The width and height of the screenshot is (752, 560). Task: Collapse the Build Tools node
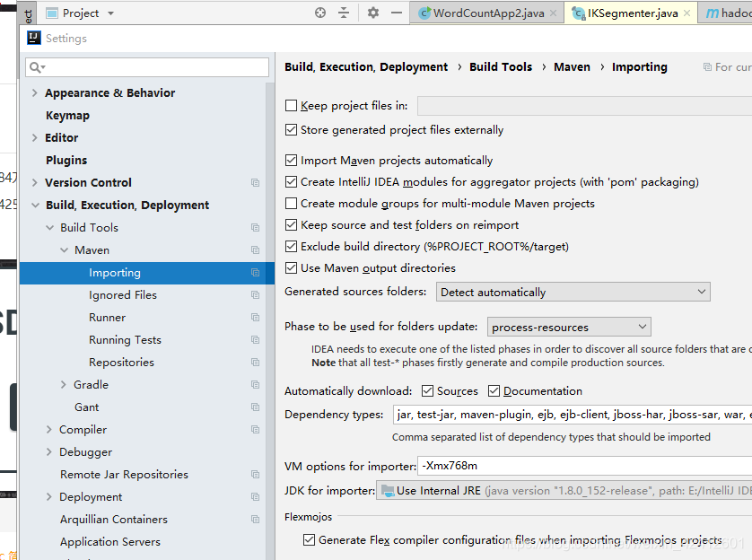[x=50, y=228]
